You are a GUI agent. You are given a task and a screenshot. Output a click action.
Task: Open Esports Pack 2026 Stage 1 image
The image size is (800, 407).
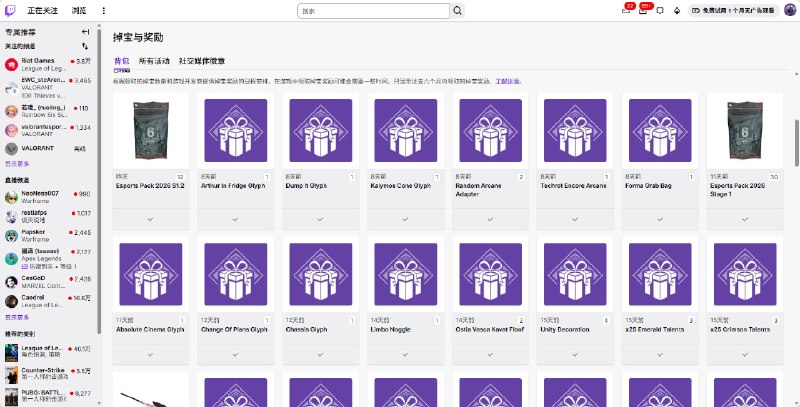745,131
